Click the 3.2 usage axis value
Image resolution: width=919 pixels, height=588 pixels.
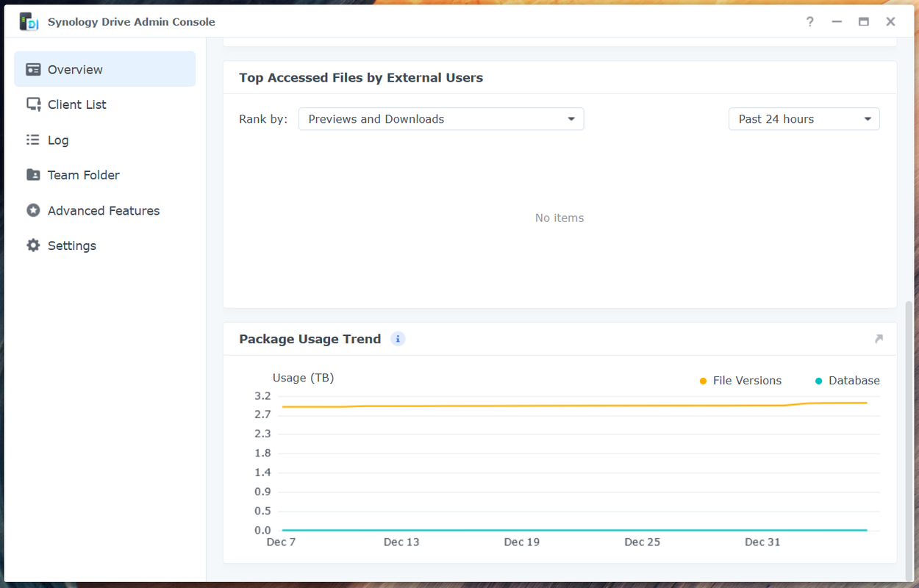click(262, 396)
